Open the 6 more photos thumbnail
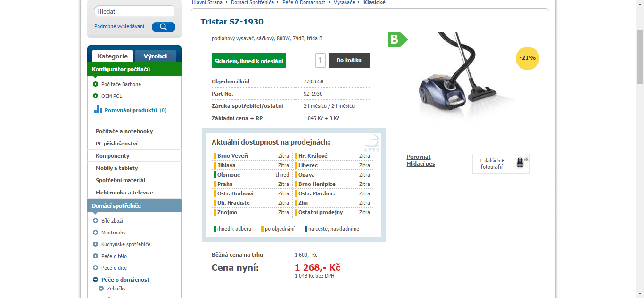This screenshot has height=298, width=644. (501, 163)
